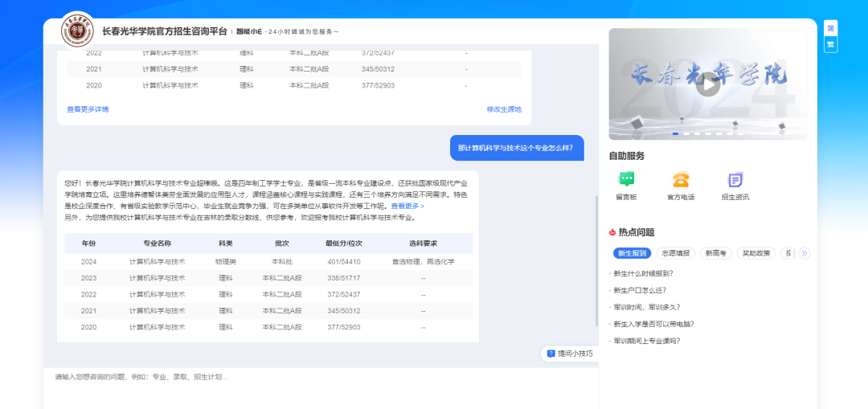868x409 pixels.
Task: Ask 新生户口怎么迁？
Action: click(x=640, y=290)
